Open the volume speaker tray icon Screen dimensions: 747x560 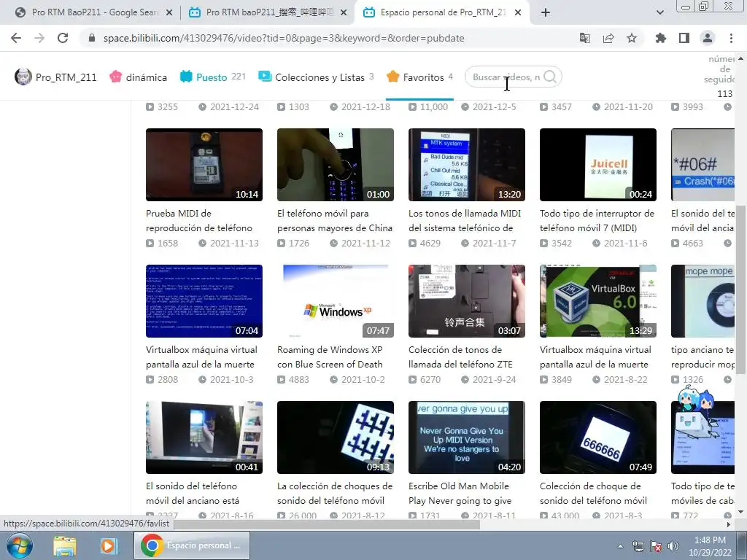point(673,546)
